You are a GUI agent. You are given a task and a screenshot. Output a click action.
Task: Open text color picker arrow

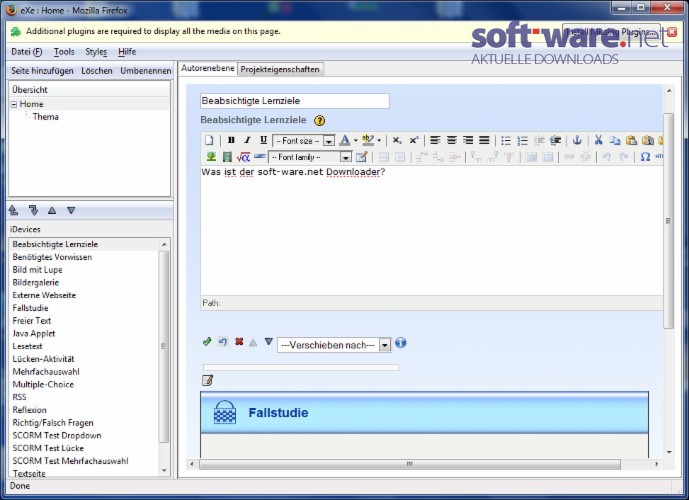pyautogui.click(x=355, y=141)
